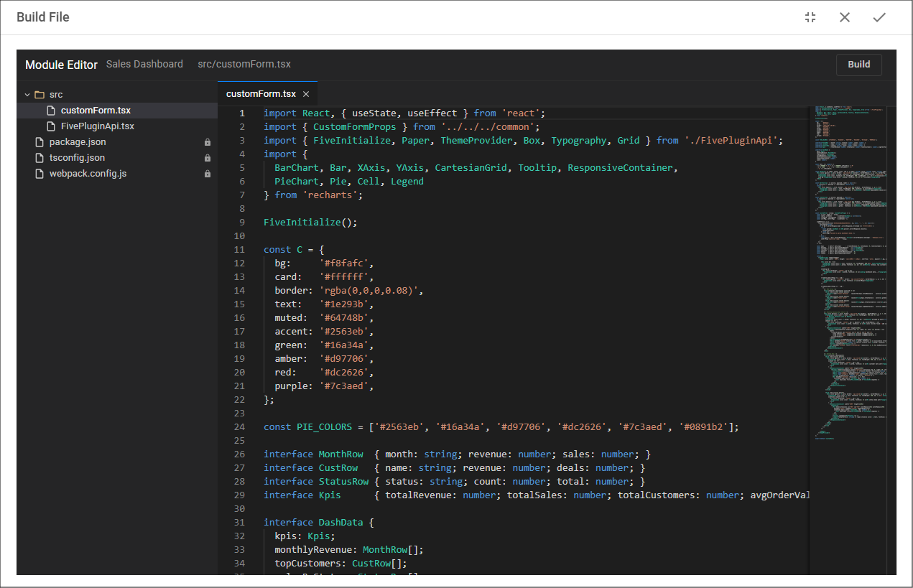This screenshot has width=913, height=588.
Task: Click CustomFormProps in the import line
Action: pos(355,127)
